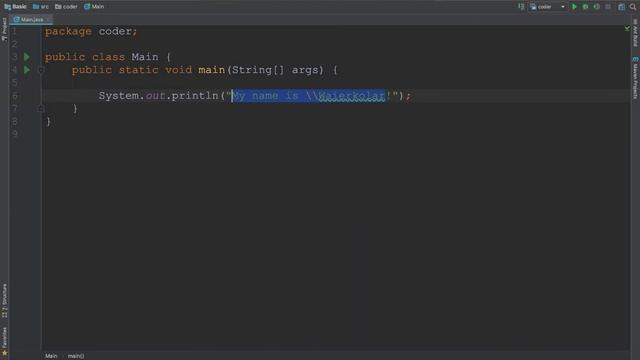Screen dimensions: 640x360
Task: Click the build/make icon left of run configuration
Action: click(521, 7)
